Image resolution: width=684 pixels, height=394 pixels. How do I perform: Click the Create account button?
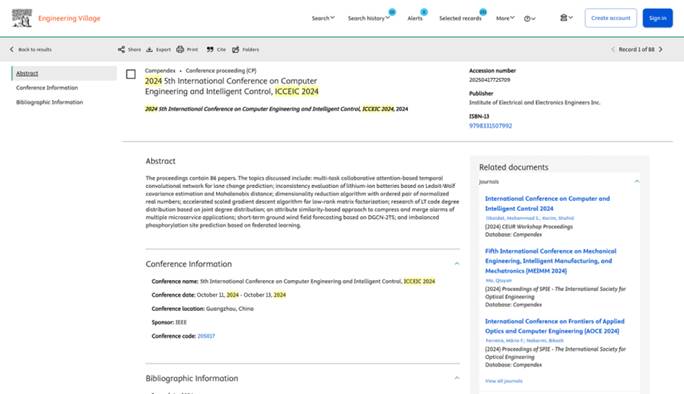click(x=611, y=18)
